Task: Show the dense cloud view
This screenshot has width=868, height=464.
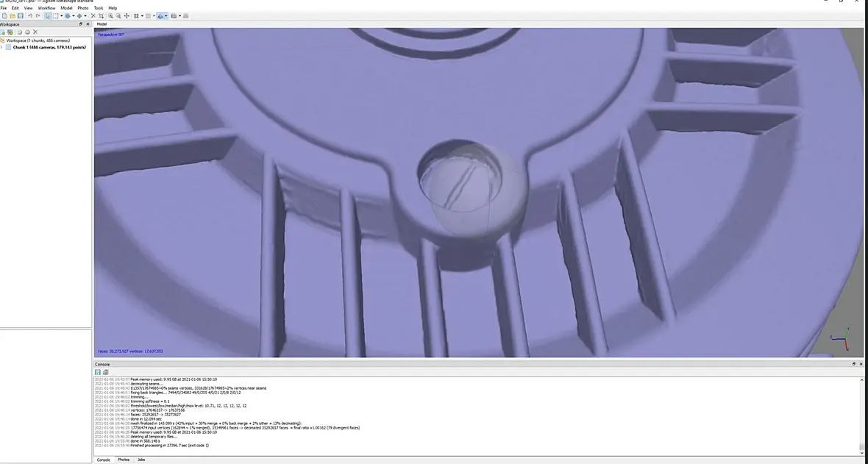Action: (148, 16)
